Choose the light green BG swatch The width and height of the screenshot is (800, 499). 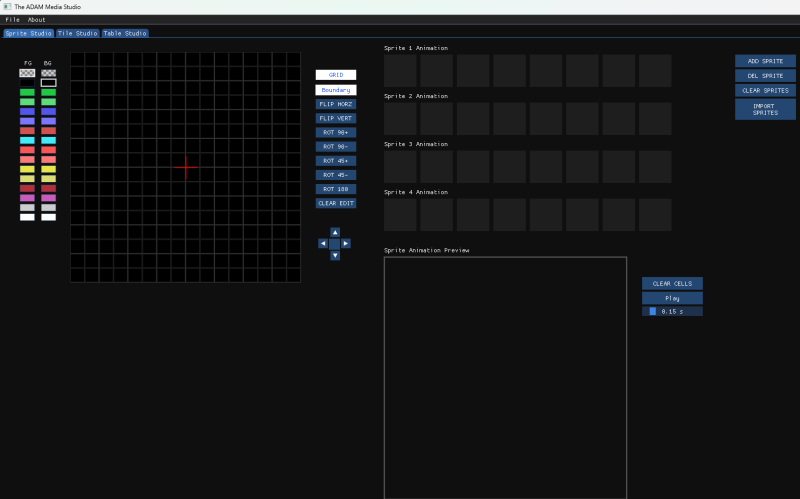48,102
